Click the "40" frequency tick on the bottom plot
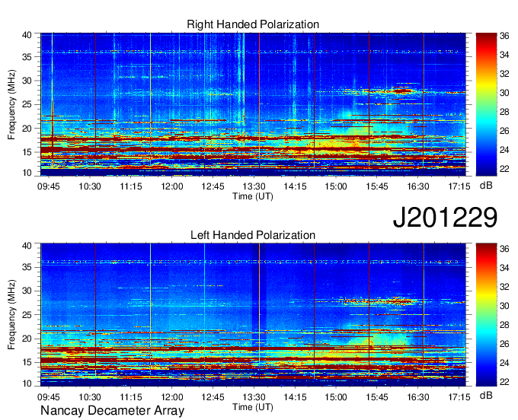Viewport: 518px width, 420px height. (x=27, y=246)
